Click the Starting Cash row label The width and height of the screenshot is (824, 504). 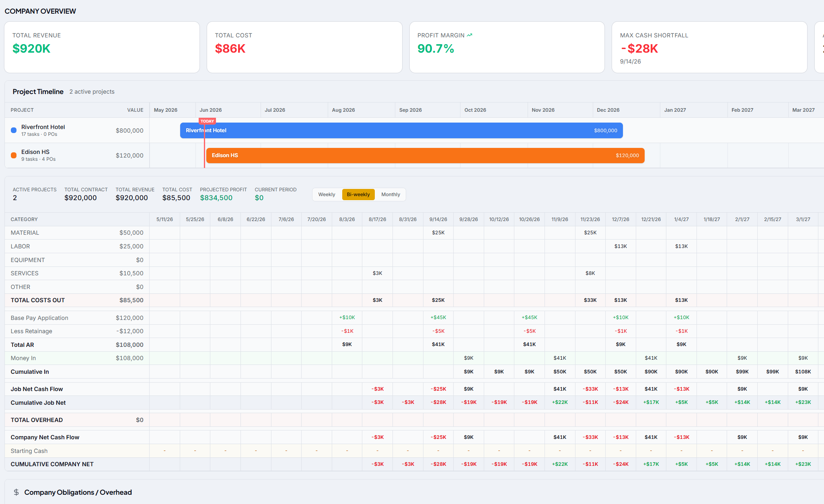pos(29,451)
